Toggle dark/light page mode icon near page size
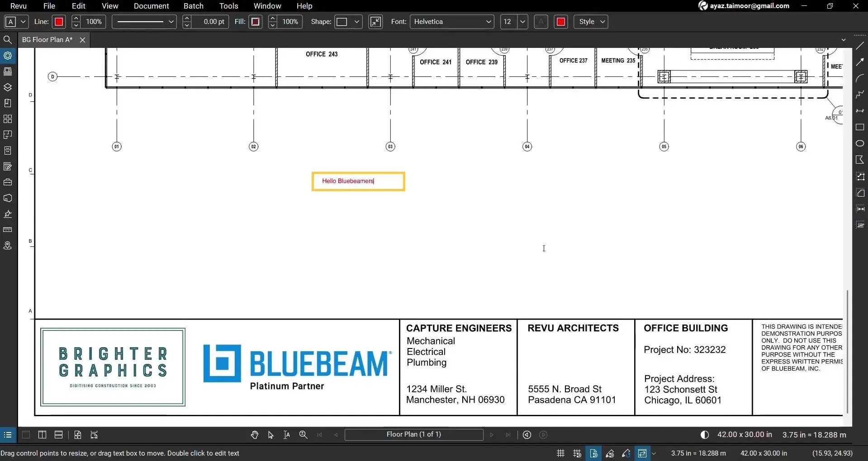Viewport: 868px width, 461px height. (704, 434)
